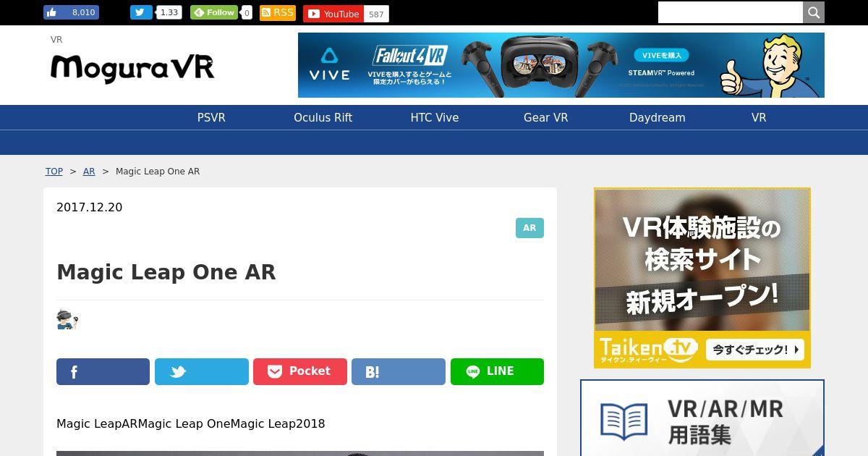Click the Magic Leap One AR breadcrumb text
The height and width of the screenshot is (456, 868).
point(158,172)
